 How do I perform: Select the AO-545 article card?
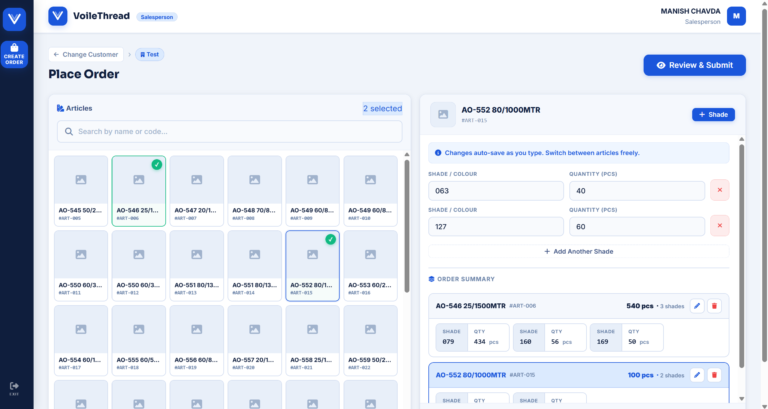pyautogui.click(x=80, y=189)
